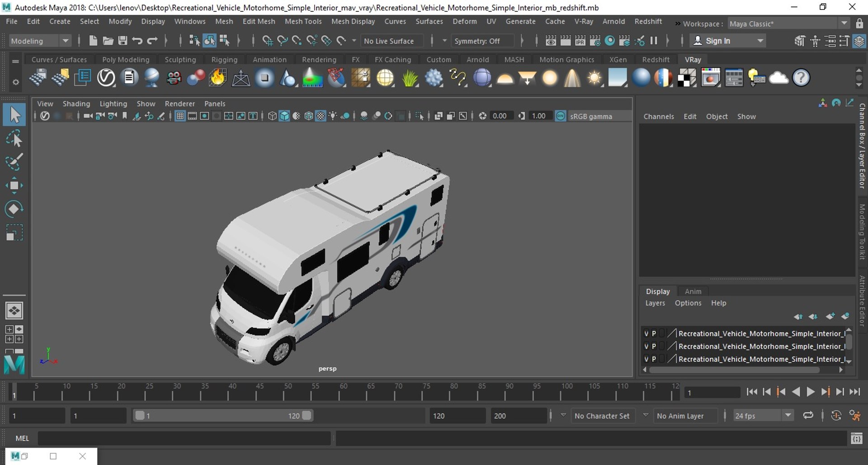Image resolution: width=868 pixels, height=465 pixels.
Task: Toggle playback P on second layer
Action: 654,346
